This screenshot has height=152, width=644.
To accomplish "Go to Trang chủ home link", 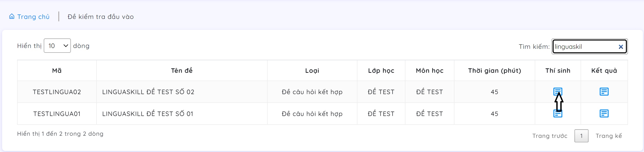I will pos(33,17).
